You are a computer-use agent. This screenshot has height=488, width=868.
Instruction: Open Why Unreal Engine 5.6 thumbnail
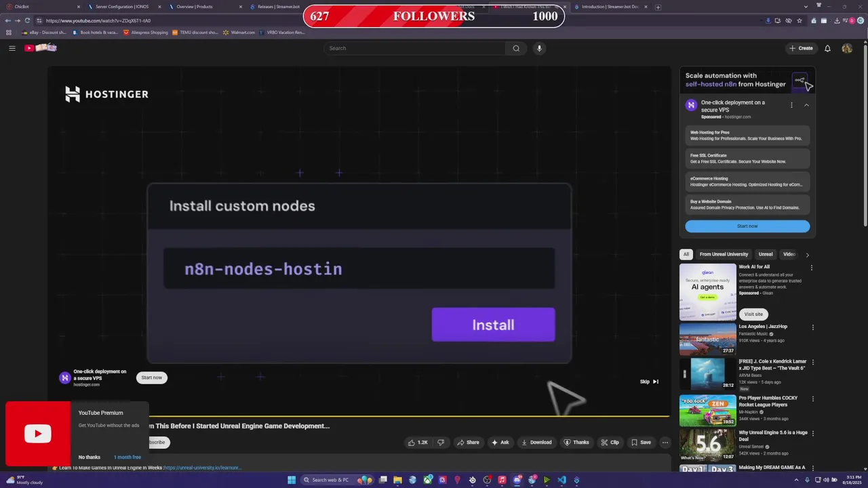(x=707, y=445)
